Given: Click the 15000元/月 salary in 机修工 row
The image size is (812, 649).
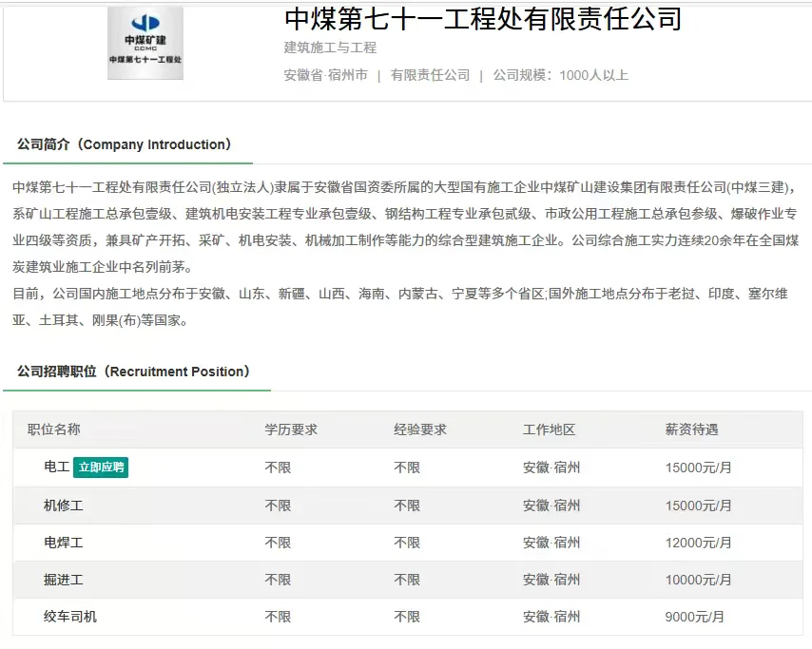Looking at the screenshot, I should tap(698, 506).
